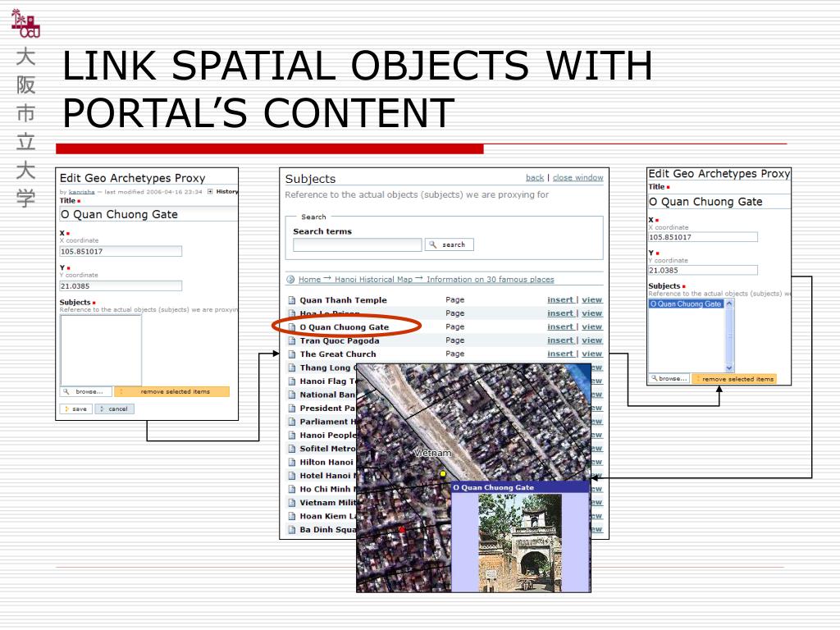This screenshot has height=630, width=840.
Task: Click the page icon beside Quan Thanh Temple
Action: 292,300
